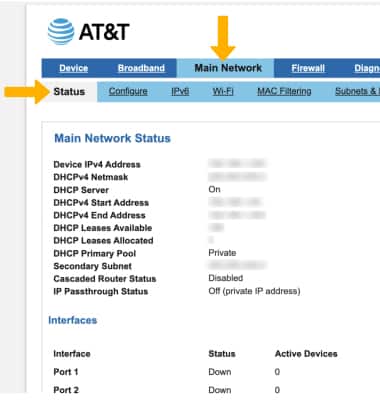Viewport: 380px width, 400px height.
Task: Open the IPv6 settings link
Action: pos(180,91)
